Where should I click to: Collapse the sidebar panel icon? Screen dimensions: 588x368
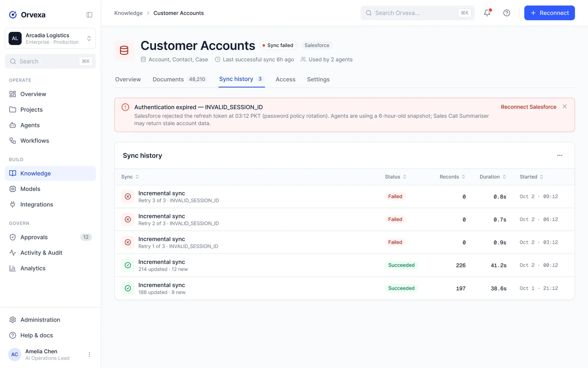click(x=89, y=15)
